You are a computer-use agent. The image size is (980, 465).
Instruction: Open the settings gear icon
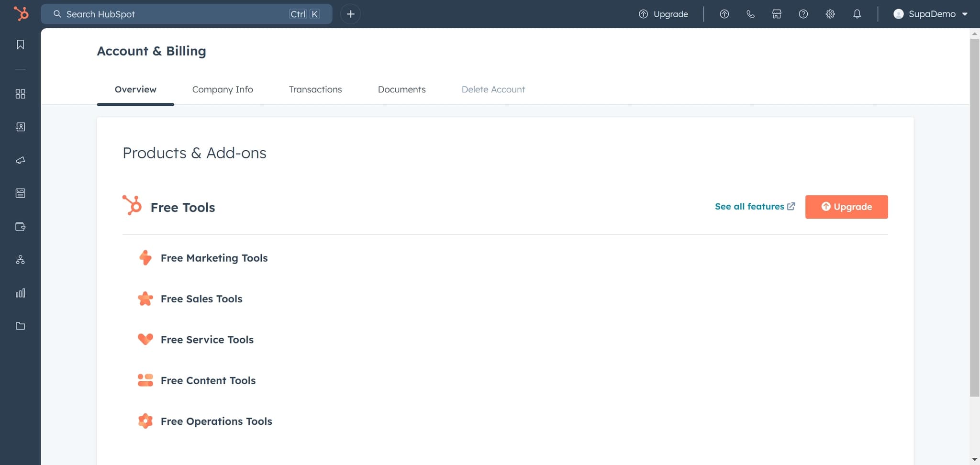click(x=830, y=14)
